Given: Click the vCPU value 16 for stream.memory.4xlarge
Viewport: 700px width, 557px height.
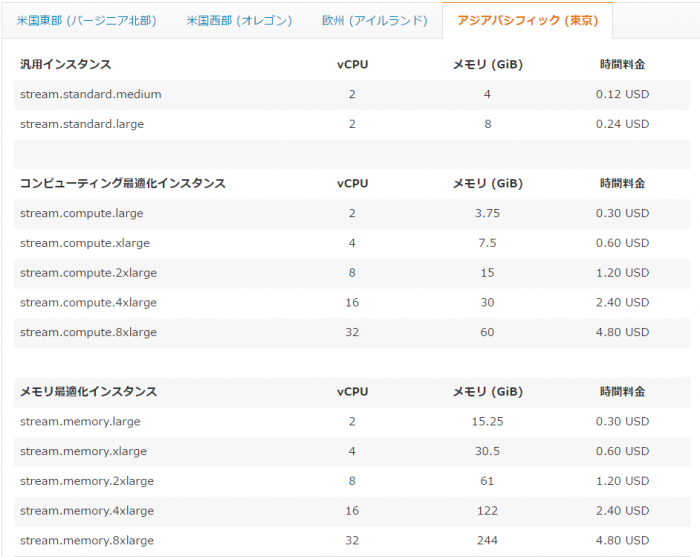Looking at the screenshot, I should 352,511.
